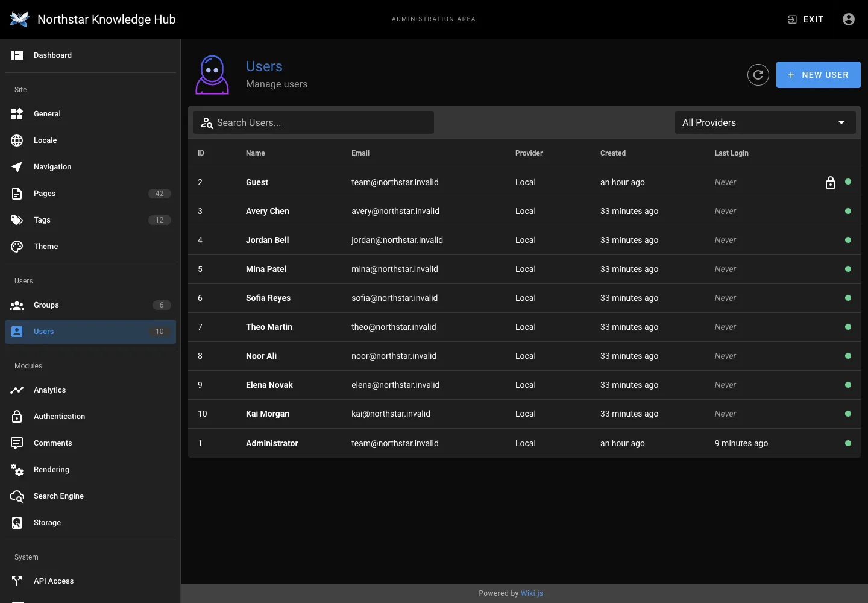Image resolution: width=868 pixels, height=603 pixels.
Task: Click Elena Novak in the table
Action: [269, 385]
